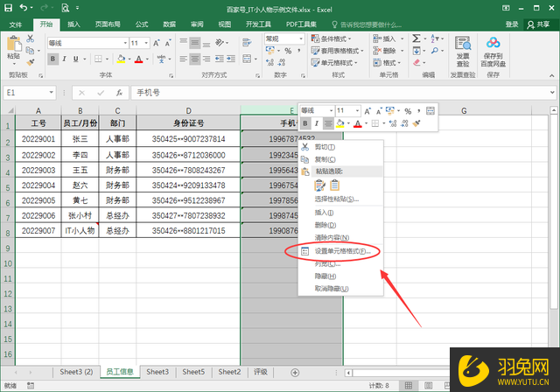Toggle Underline in the ribbon font group
The height and width of the screenshot is (392, 560).
tap(76, 59)
